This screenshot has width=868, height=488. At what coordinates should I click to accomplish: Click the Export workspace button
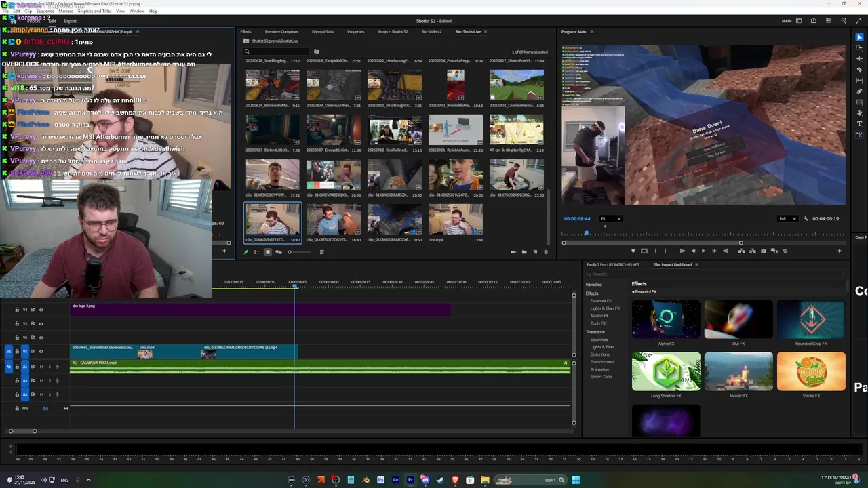(x=70, y=21)
